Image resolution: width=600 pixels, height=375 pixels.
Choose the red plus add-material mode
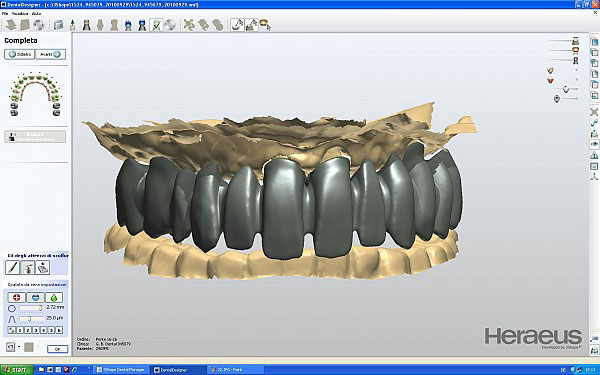pos(16,297)
